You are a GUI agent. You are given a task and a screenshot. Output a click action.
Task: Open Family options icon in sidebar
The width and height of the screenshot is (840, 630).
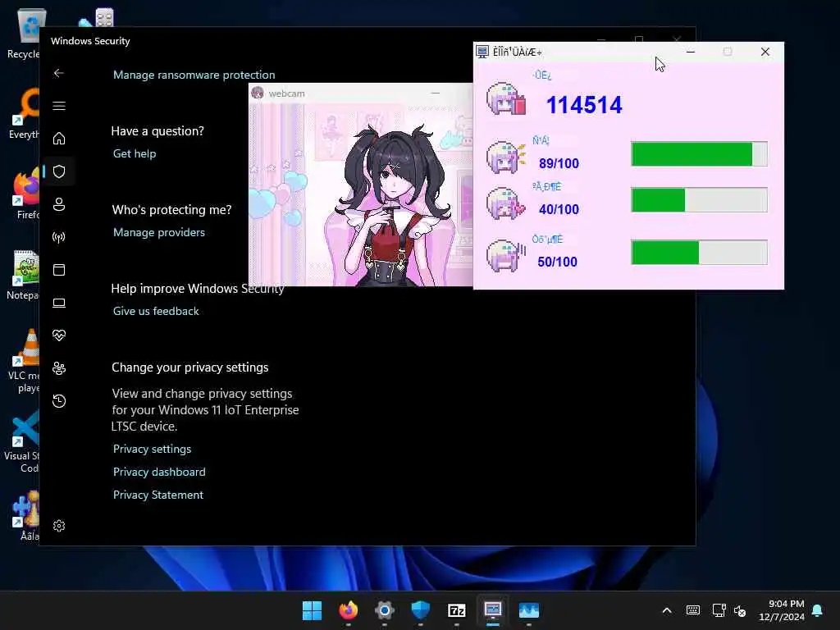tap(59, 368)
